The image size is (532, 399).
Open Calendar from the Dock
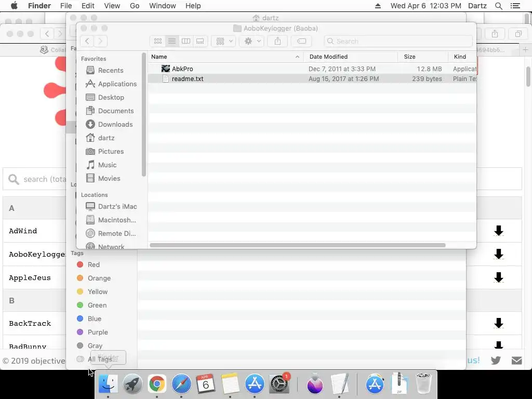[x=206, y=384]
